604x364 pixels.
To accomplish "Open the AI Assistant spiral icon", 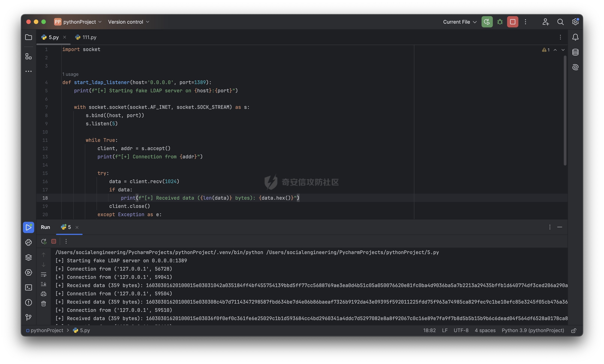I will [x=575, y=67].
